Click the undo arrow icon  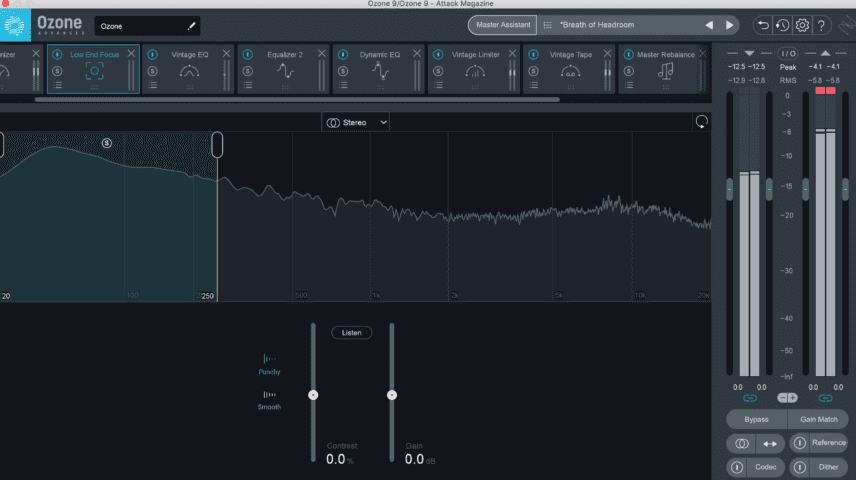click(763, 25)
